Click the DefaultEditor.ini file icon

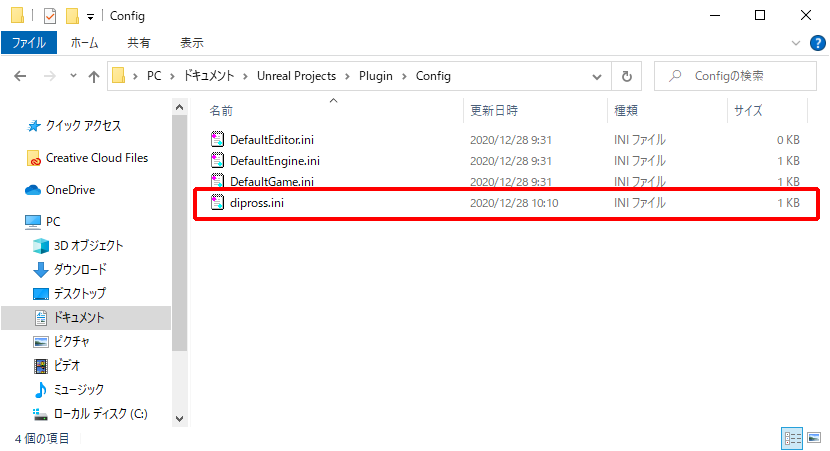[217, 140]
